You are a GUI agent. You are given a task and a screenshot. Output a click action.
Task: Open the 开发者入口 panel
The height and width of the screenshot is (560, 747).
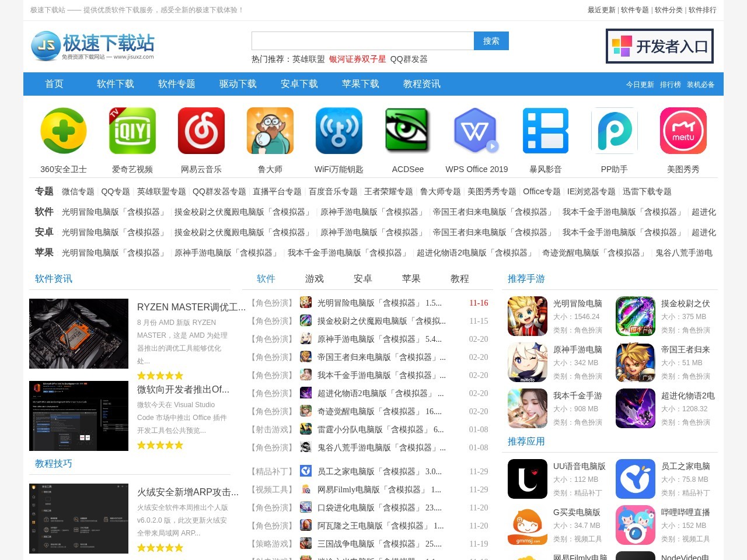point(659,45)
